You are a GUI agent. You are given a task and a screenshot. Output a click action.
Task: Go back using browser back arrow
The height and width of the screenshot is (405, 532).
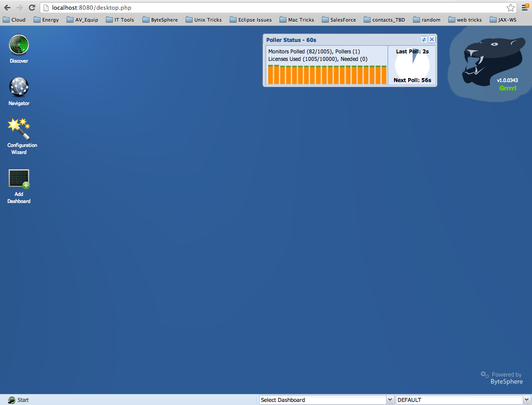(x=7, y=7)
